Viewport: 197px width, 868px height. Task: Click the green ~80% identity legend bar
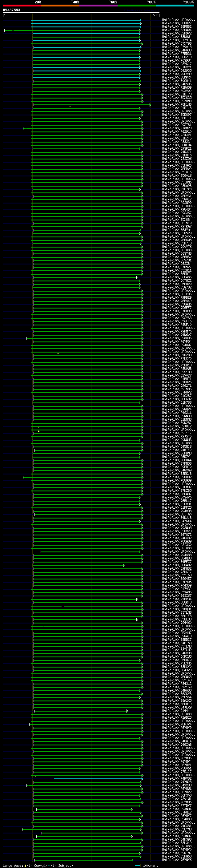coord(137,6)
